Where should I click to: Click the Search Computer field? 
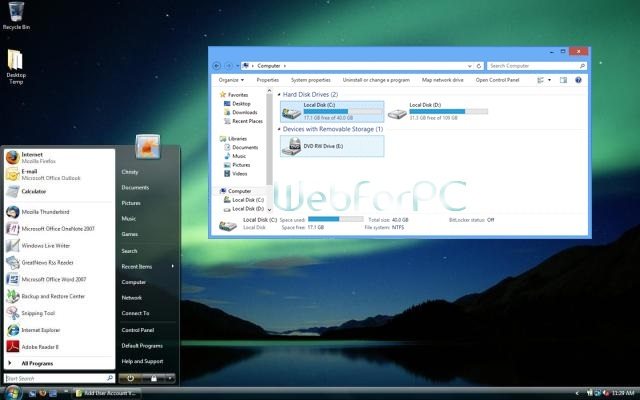pyautogui.click(x=537, y=66)
